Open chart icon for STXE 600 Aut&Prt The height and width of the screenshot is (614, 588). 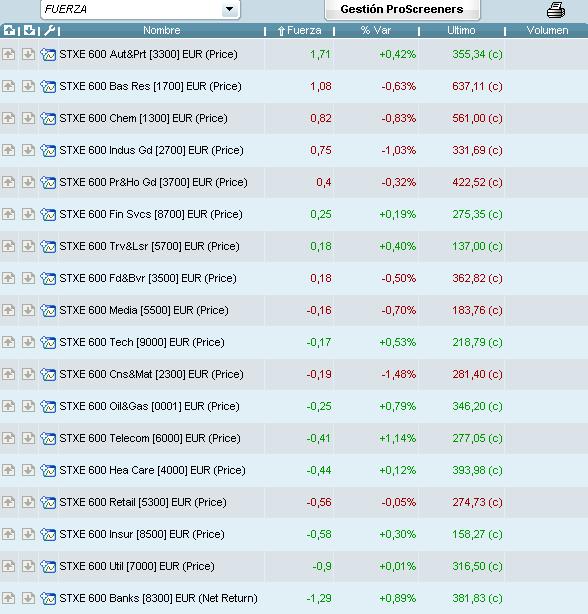tap(48, 54)
